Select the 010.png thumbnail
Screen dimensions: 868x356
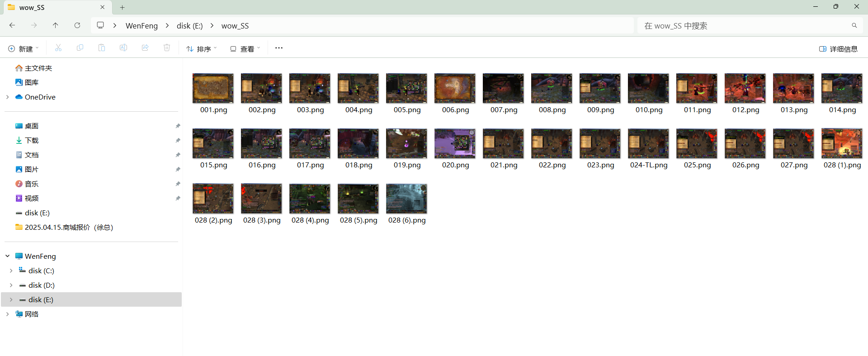(648, 88)
